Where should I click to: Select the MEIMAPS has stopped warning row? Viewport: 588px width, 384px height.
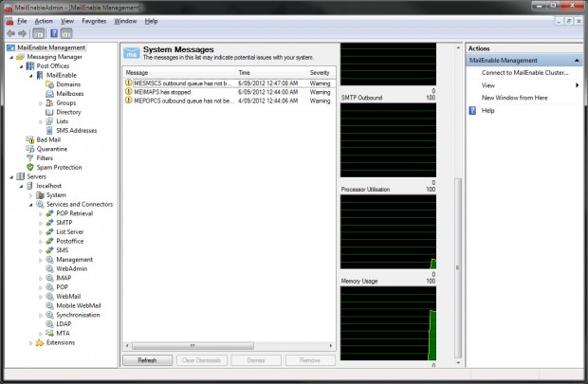pos(229,92)
